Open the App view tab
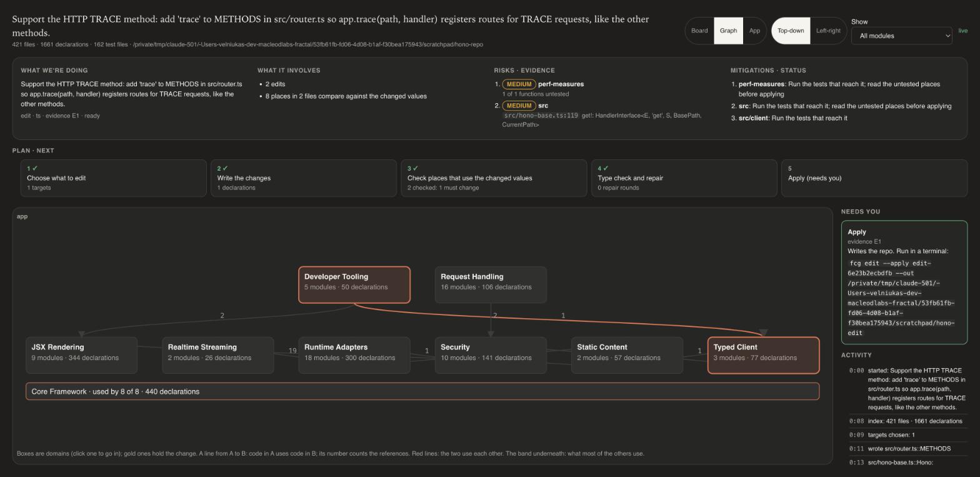The image size is (980, 477). (x=754, y=31)
